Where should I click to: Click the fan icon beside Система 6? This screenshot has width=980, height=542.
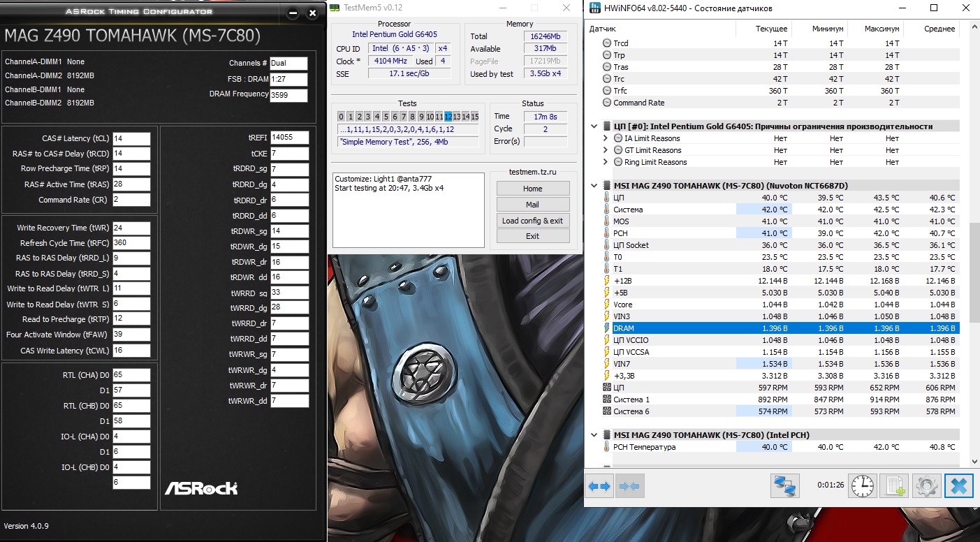pos(606,411)
